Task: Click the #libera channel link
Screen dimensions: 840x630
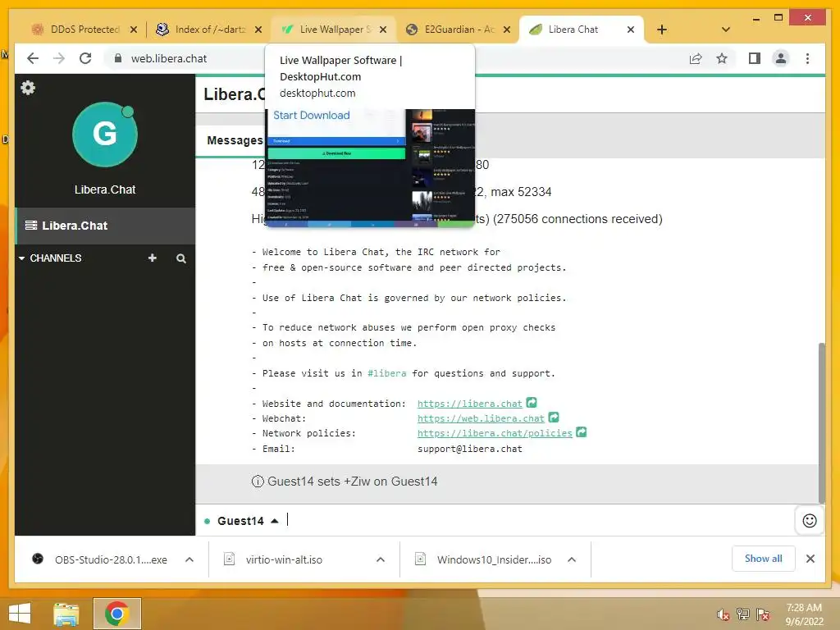Action: click(x=387, y=373)
